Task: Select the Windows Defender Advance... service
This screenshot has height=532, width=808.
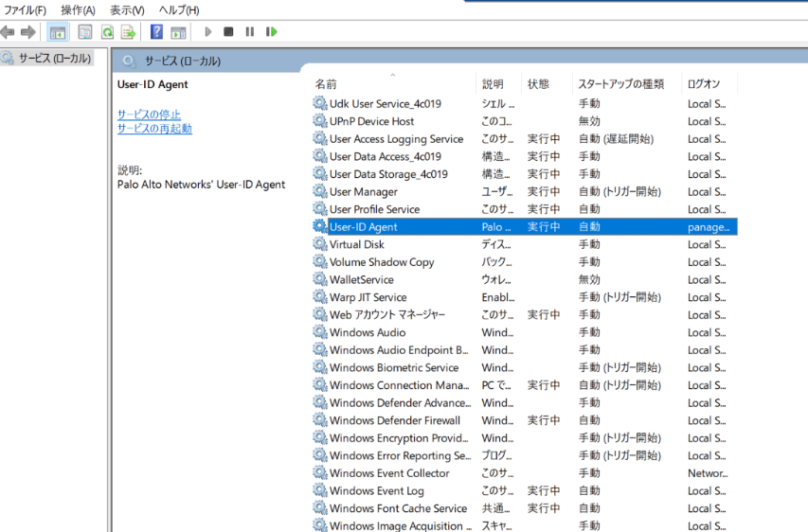Action: tap(525, 402)
